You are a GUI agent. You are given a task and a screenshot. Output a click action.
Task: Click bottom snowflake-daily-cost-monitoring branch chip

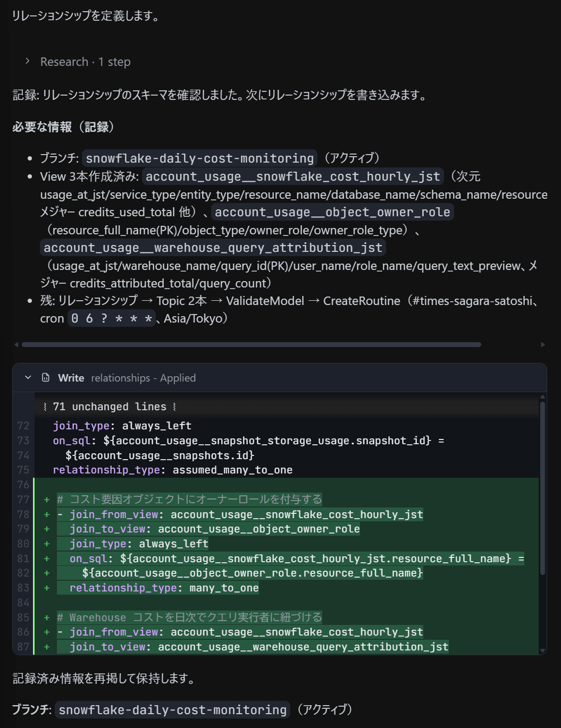172,710
